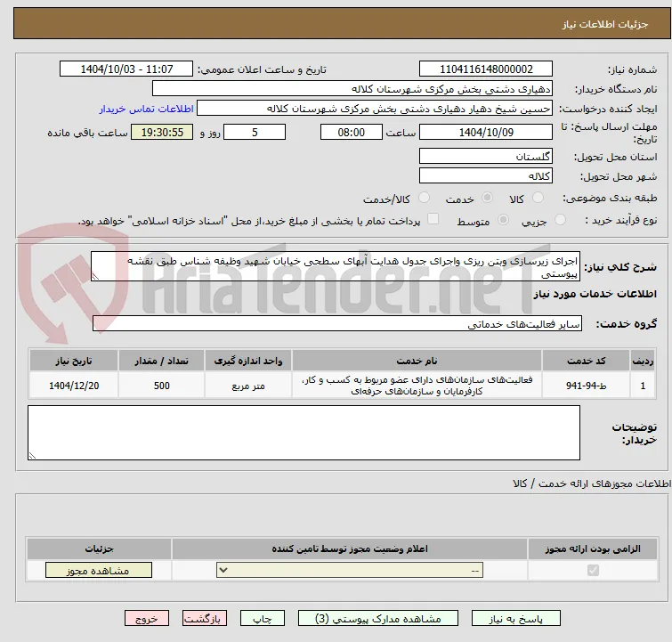The width and height of the screenshot is (672, 642).
Task: Click the متر مربع unit cell
Action: (248, 386)
